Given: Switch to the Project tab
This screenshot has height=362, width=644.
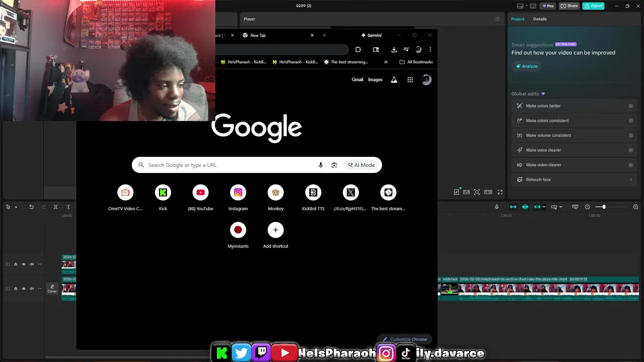Looking at the screenshot, I should (x=517, y=19).
